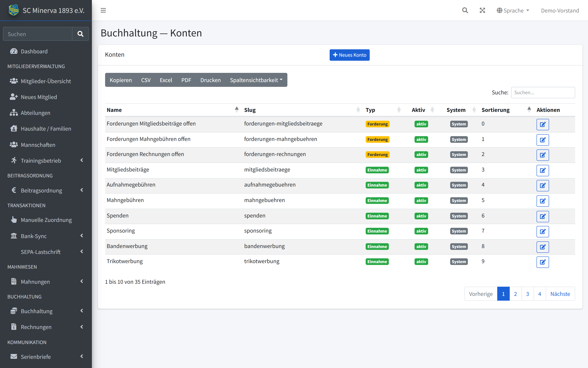588x368 pixels.
Task: Click the Neues Konto button
Action: tap(349, 55)
